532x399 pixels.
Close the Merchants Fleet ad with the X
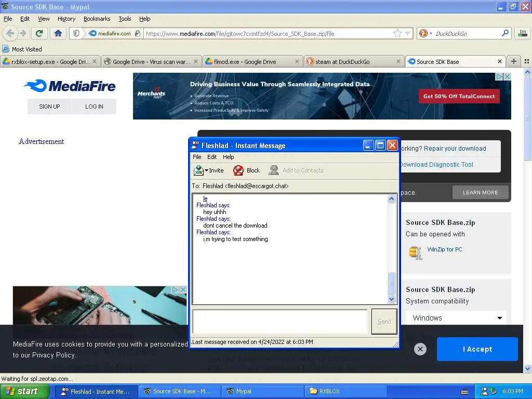tap(507, 77)
